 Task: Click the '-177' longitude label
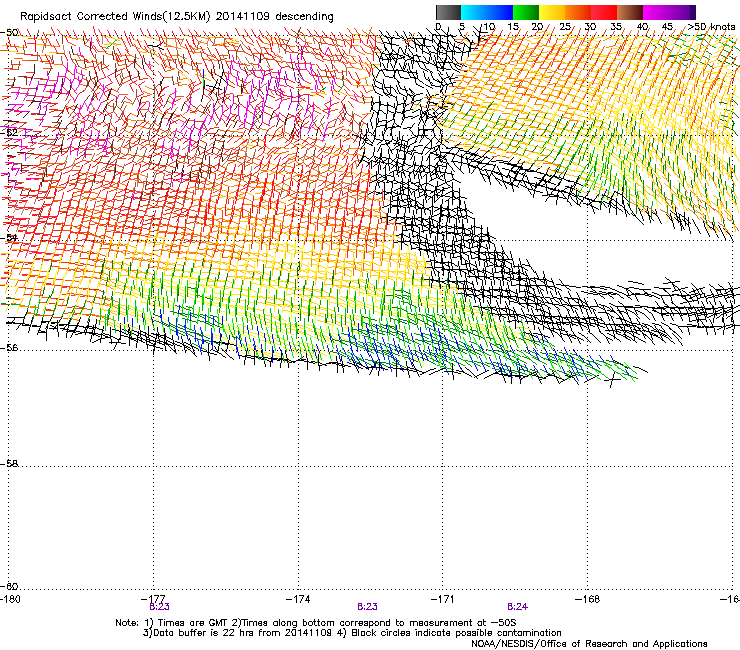click(x=153, y=599)
